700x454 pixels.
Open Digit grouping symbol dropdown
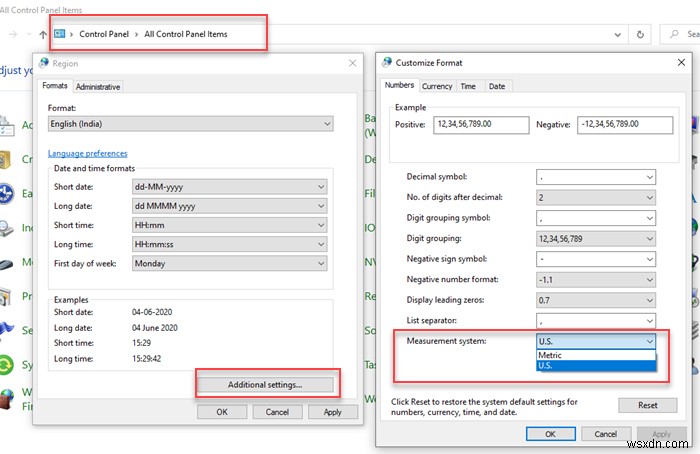pos(596,218)
